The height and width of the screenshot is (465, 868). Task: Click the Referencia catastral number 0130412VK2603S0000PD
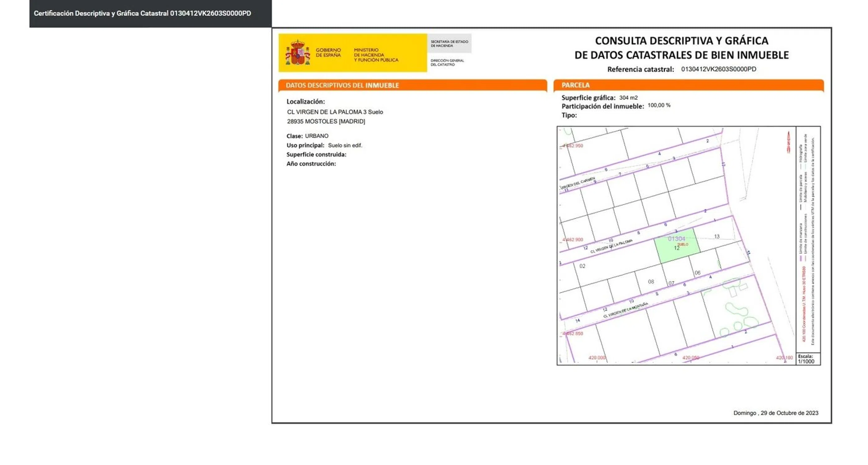[x=719, y=69]
